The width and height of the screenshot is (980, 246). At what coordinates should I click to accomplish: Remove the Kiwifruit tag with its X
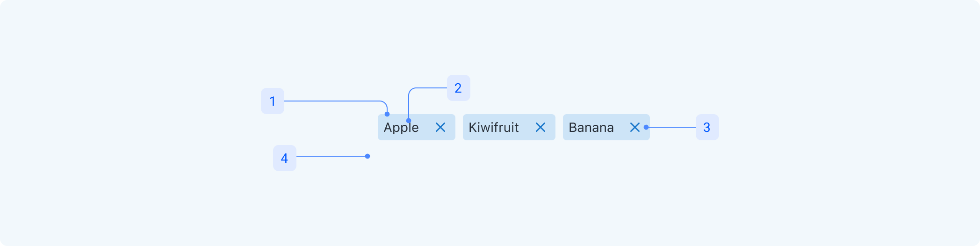540,127
